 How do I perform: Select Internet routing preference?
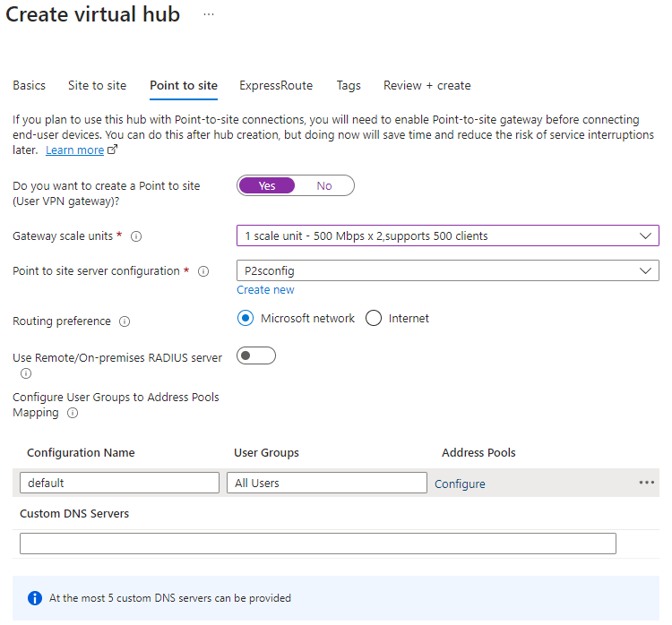pos(374,318)
